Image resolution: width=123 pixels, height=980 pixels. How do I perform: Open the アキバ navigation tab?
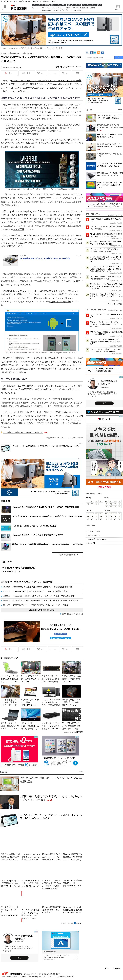tap(100, 5)
